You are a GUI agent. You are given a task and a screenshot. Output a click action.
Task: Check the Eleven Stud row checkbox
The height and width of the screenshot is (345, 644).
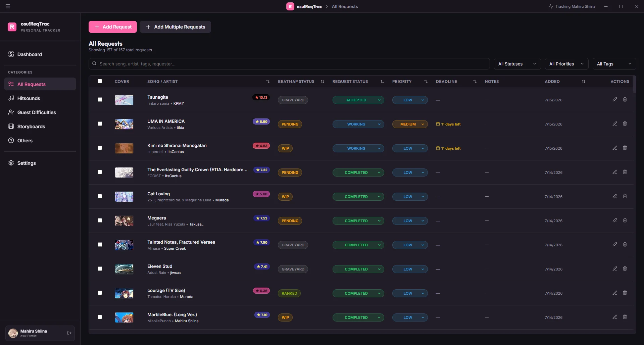(x=100, y=269)
